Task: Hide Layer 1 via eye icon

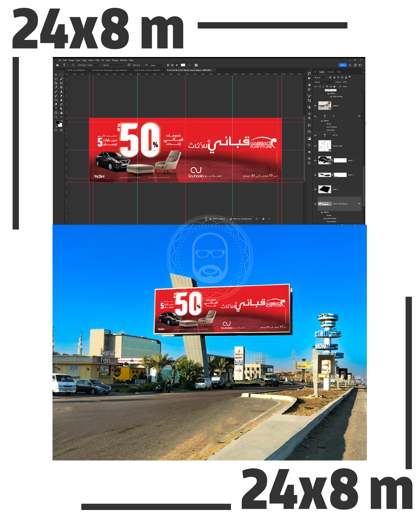Action: pyautogui.click(x=315, y=189)
